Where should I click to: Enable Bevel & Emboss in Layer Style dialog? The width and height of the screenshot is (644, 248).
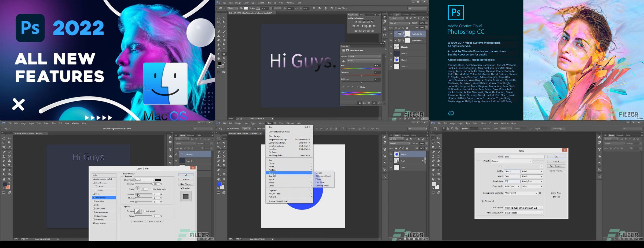(x=94, y=183)
